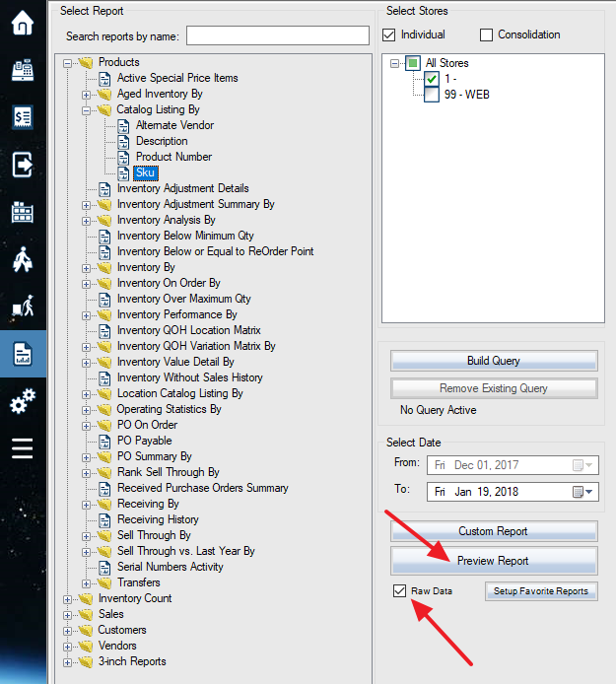616x684 pixels.
Task: Expand the Customers tree node
Action: tap(67, 631)
